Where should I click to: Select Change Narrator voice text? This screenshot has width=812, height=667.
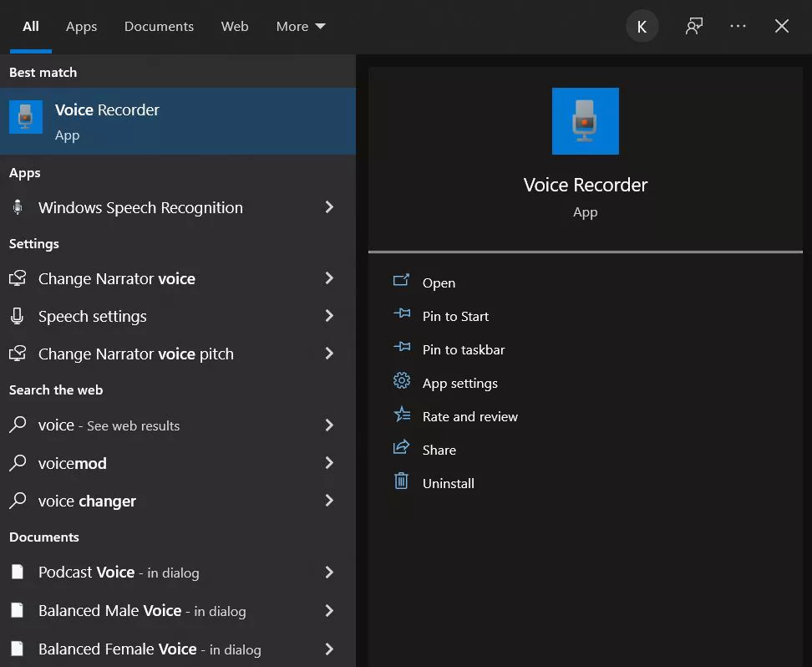[116, 279]
